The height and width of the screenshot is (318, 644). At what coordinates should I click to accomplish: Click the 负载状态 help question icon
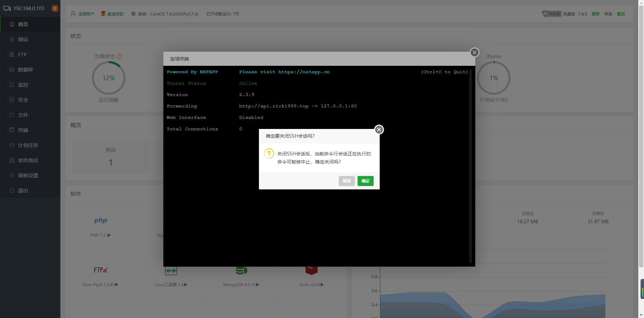pos(119,56)
